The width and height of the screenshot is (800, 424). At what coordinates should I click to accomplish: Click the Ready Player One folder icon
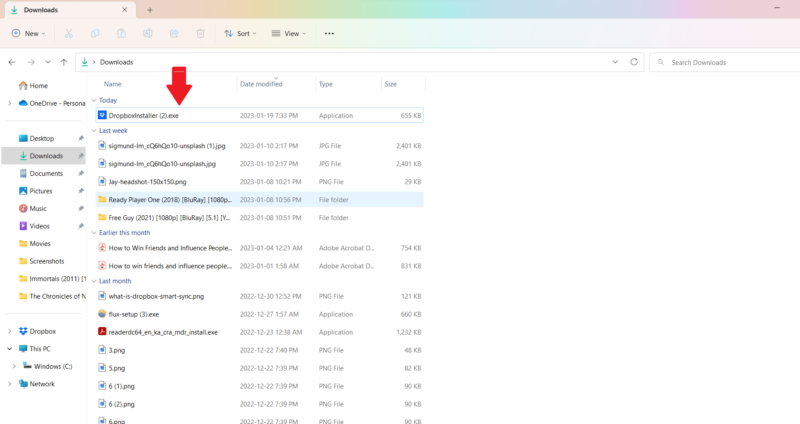coord(102,199)
